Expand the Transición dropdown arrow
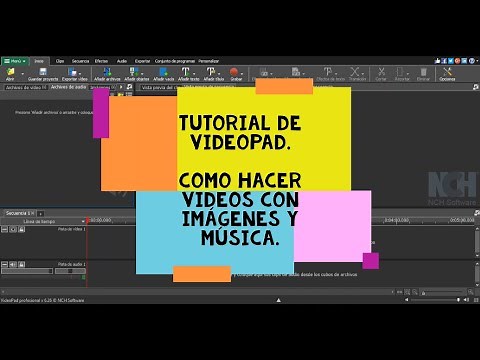 click(363, 74)
